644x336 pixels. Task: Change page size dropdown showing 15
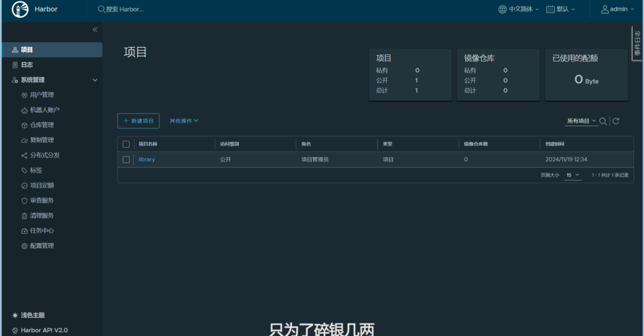point(572,175)
